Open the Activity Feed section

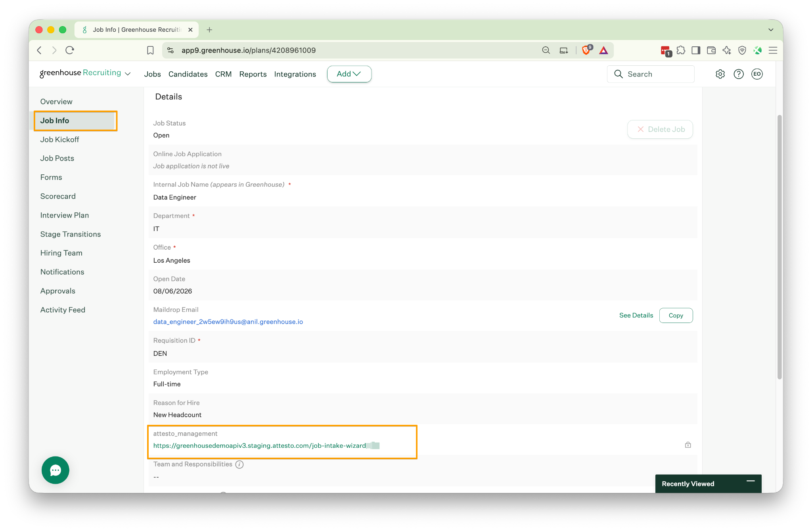point(63,310)
